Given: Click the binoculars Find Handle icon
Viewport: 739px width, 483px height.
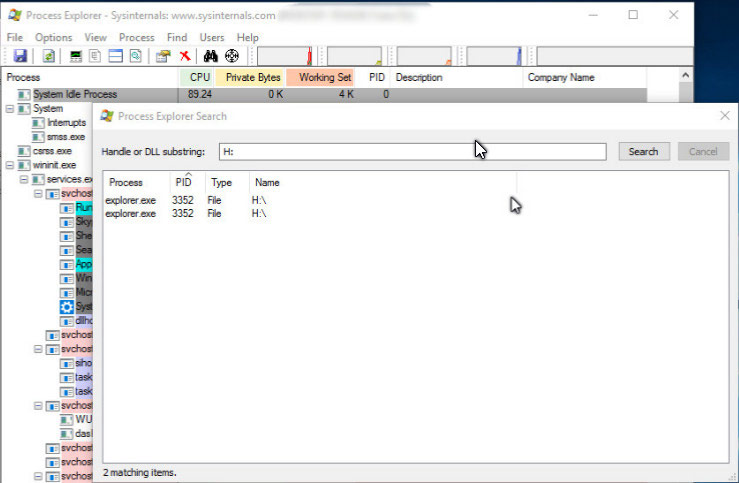Looking at the screenshot, I should coord(211,56).
